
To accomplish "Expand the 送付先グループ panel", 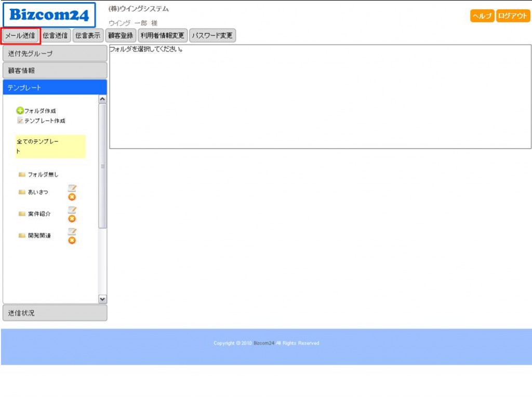I will (55, 54).
